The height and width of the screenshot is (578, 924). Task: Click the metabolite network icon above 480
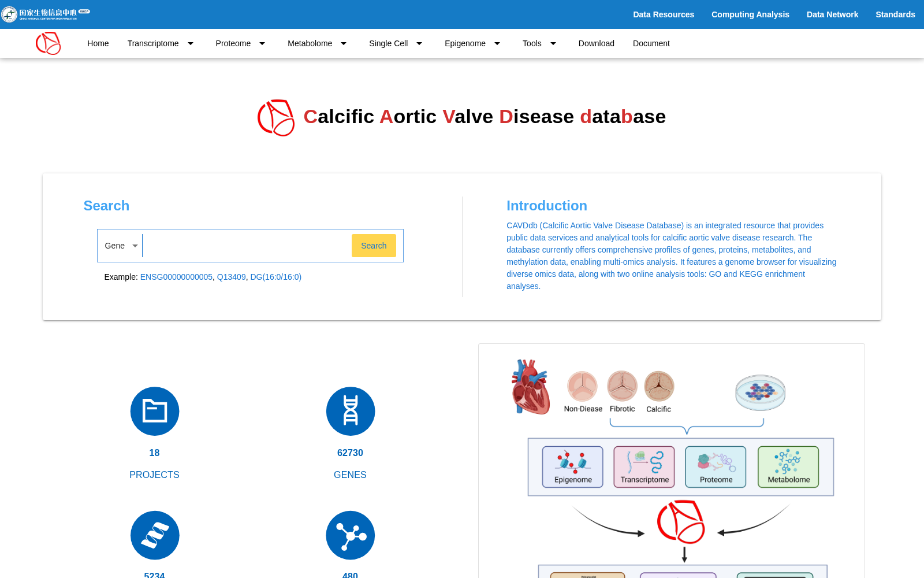[351, 535]
